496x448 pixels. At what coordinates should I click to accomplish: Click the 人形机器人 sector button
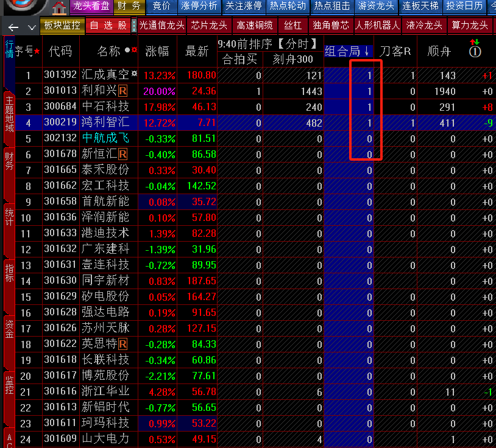tap(377, 26)
